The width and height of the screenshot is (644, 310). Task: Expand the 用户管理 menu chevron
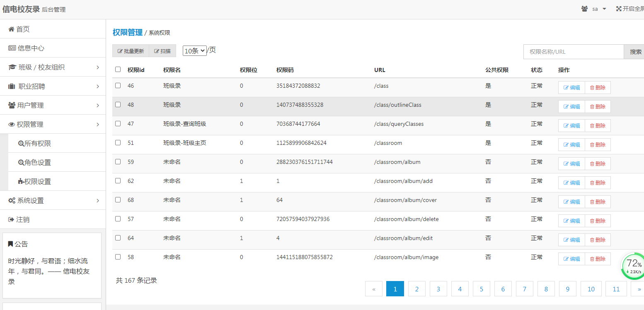coord(98,105)
